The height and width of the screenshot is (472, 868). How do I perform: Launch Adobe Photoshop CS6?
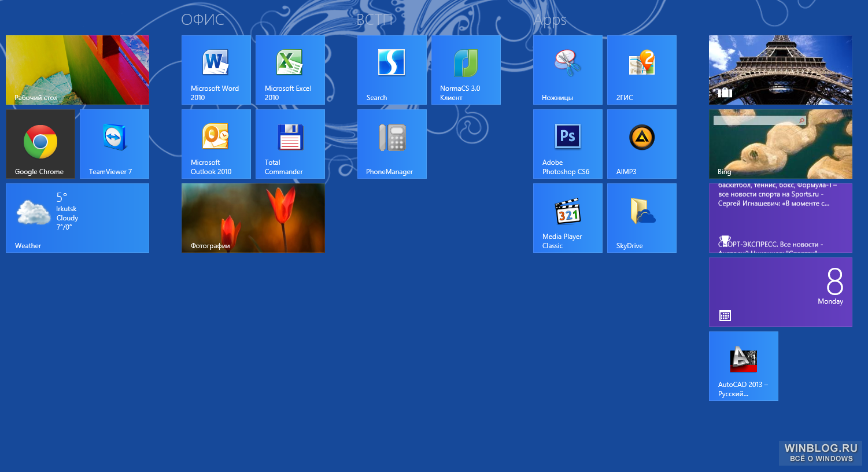click(x=568, y=144)
